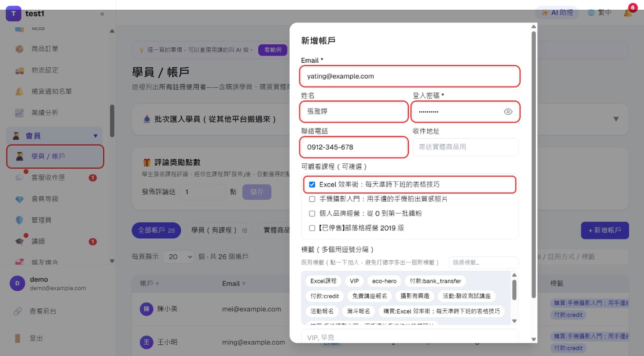Open the 每頁顯示 20 dropdown
644x356 pixels.
[x=178, y=257]
